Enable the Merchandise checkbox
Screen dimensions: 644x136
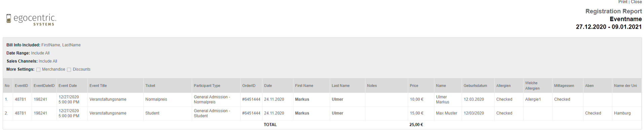coord(38,70)
